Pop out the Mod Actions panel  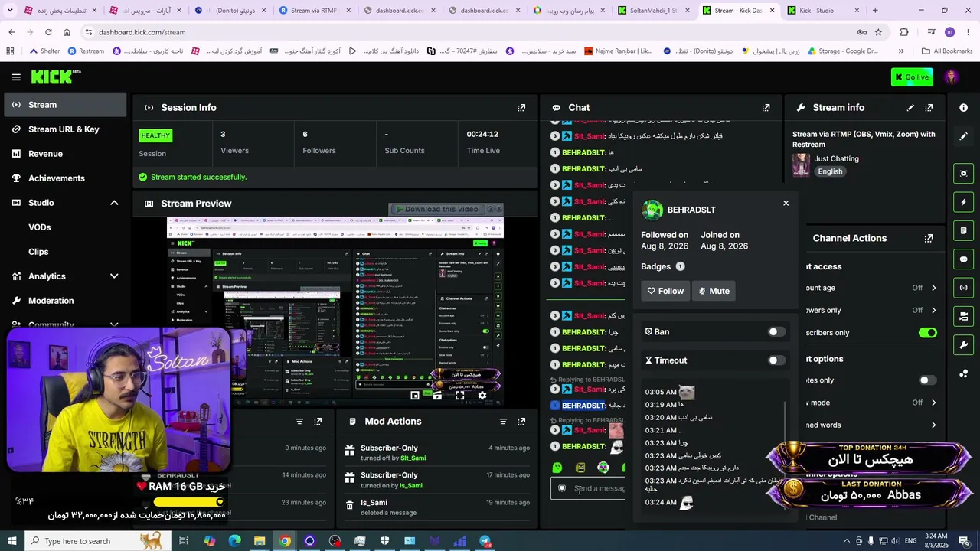pos(521,422)
